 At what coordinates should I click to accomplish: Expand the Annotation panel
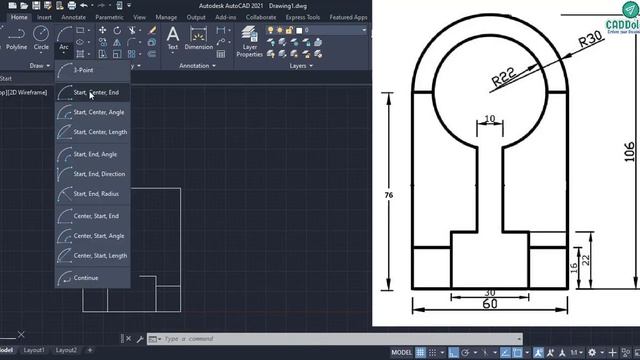(x=197, y=65)
